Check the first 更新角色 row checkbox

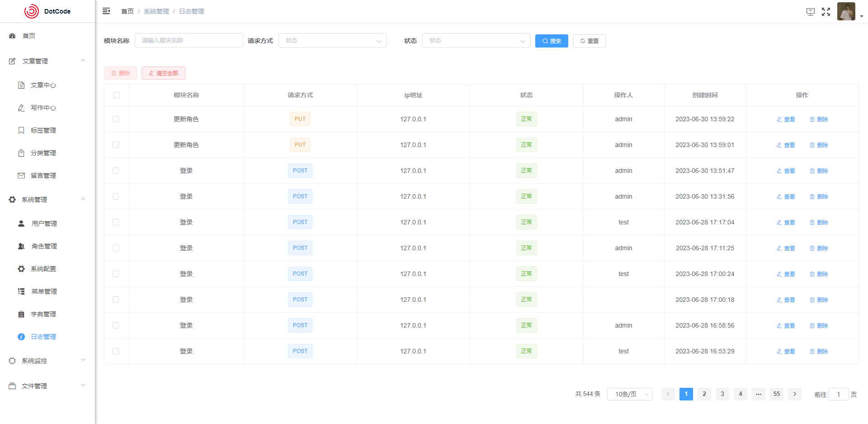(x=116, y=119)
